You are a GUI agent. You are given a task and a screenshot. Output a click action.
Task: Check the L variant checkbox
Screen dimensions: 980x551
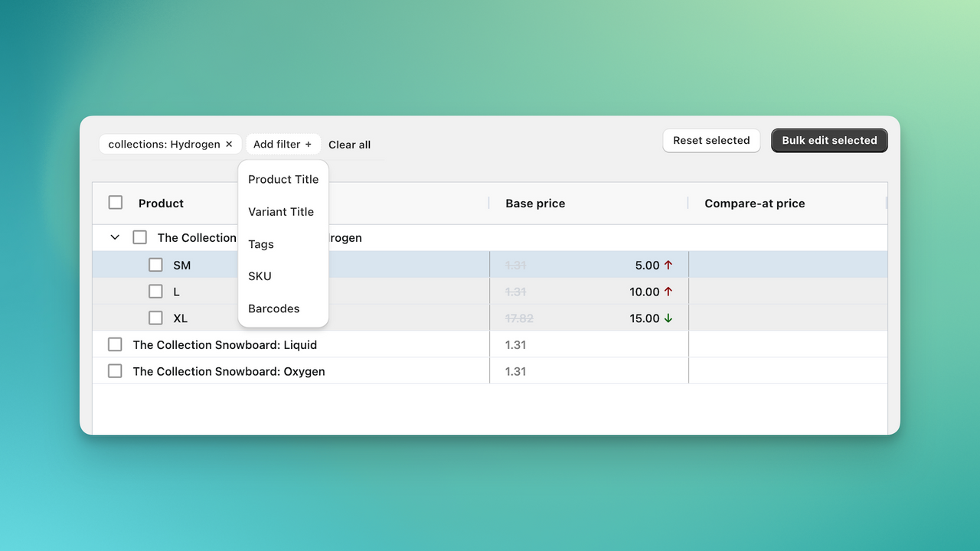coord(155,292)
